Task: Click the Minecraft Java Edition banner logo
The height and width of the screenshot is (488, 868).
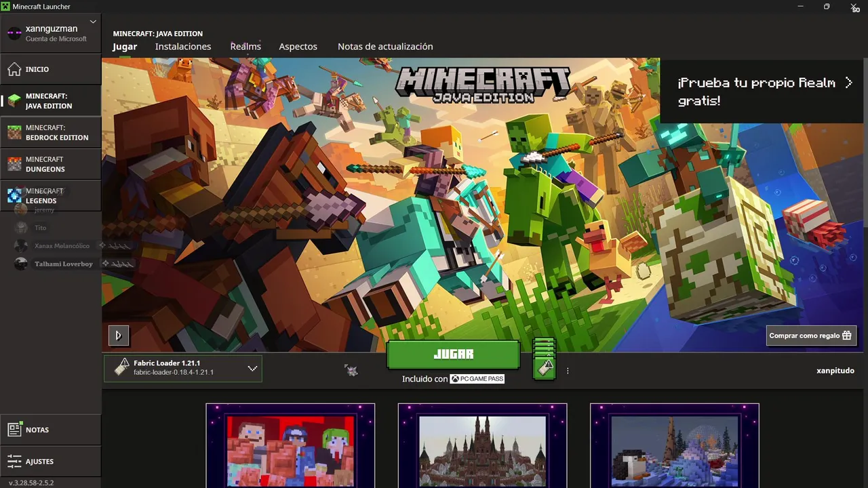Action: 483,84
